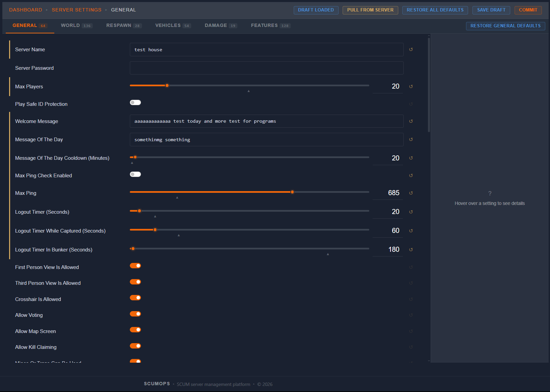Disable Allow Kill Claiming
This screenshot has width=550, height=392.
pyautogui.click(x=135, y=346)
